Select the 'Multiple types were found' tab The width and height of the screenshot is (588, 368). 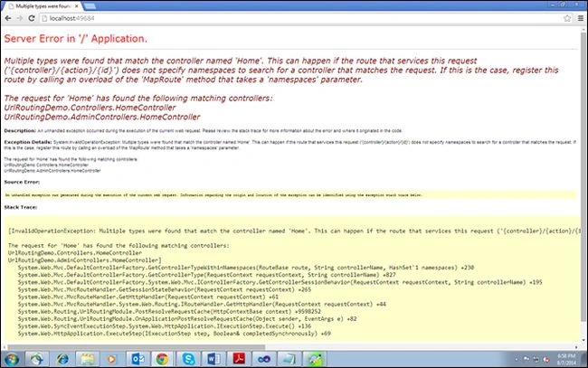pyautogui.click(x=43, y=6)
